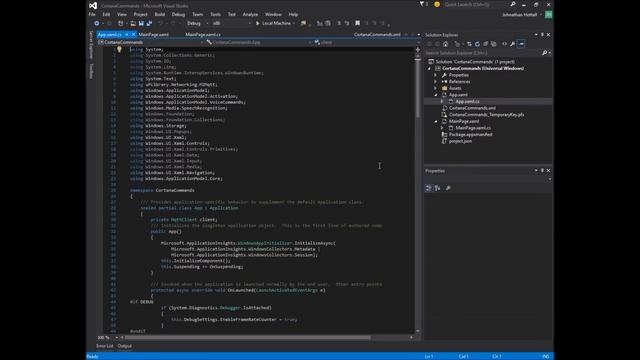Click the Visual Studio logo icon
The image size is (640, 360).
click(93, 5)
